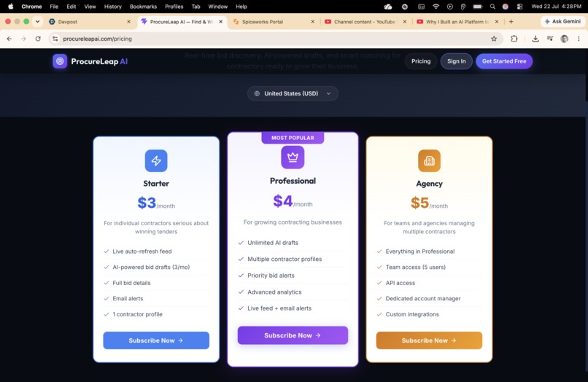Open the Chrome profile avatar
The width and height of the screenshot is (588, 382).
pyautogui.click(x=565, y=39)
